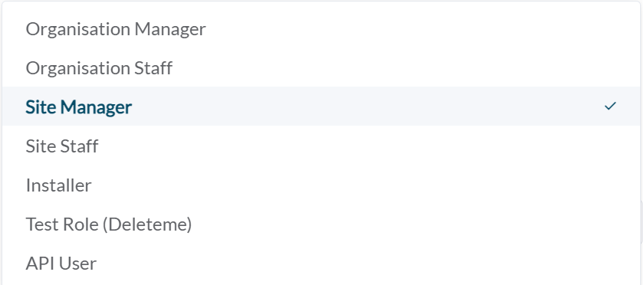Pick the Site Staff role

321,146
